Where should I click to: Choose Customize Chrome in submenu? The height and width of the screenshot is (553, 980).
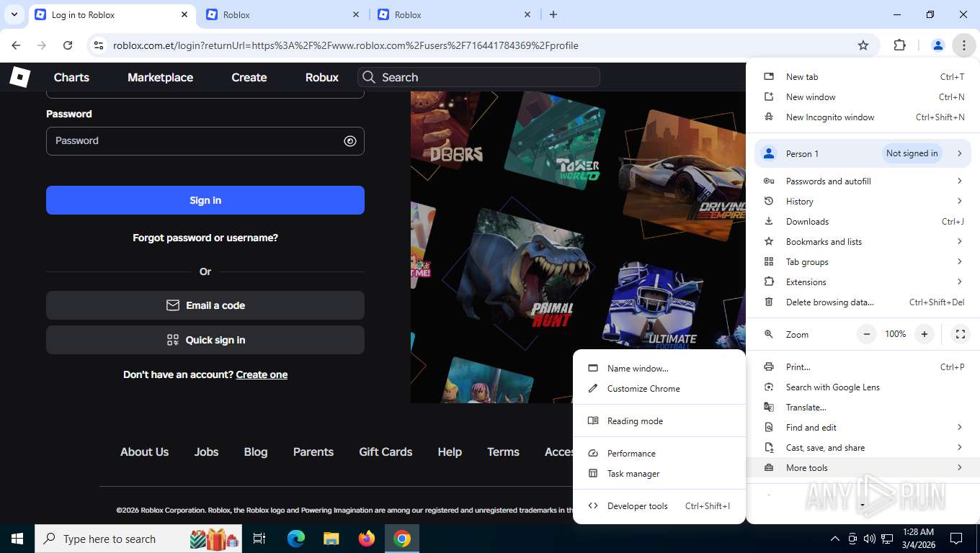659,389
